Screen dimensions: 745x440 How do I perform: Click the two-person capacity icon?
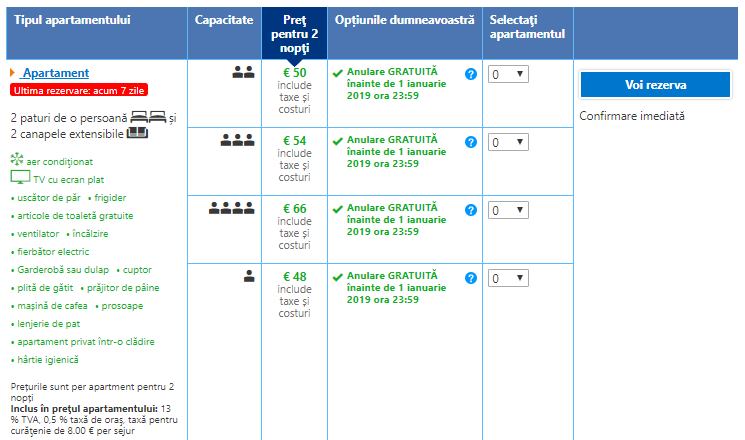point(243,72)
